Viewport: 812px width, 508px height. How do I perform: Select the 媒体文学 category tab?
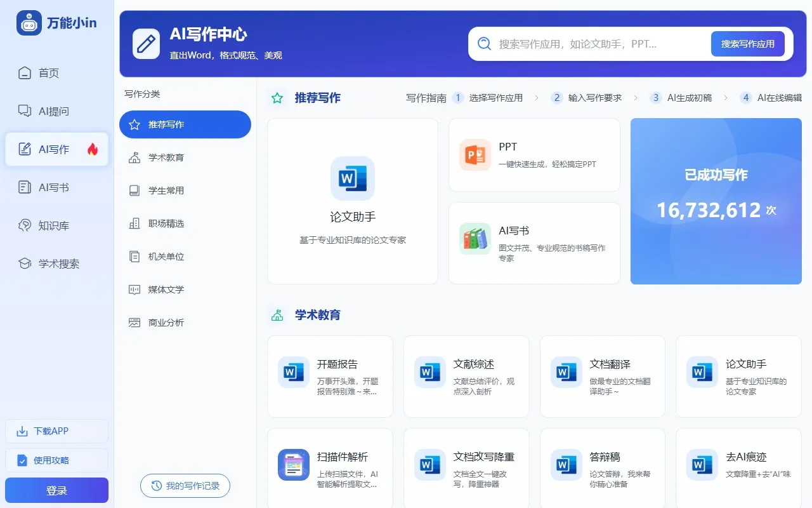(x=185, y=289)
